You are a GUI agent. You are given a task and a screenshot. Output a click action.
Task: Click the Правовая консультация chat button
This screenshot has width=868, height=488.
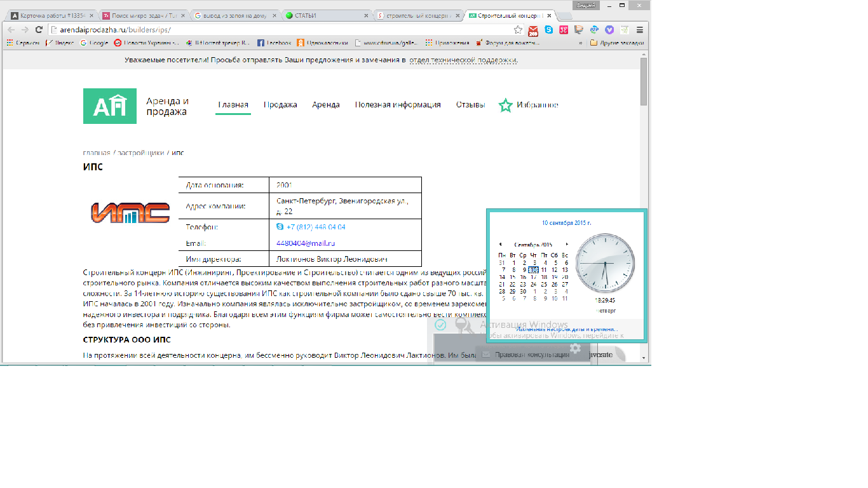pos(532,355)
